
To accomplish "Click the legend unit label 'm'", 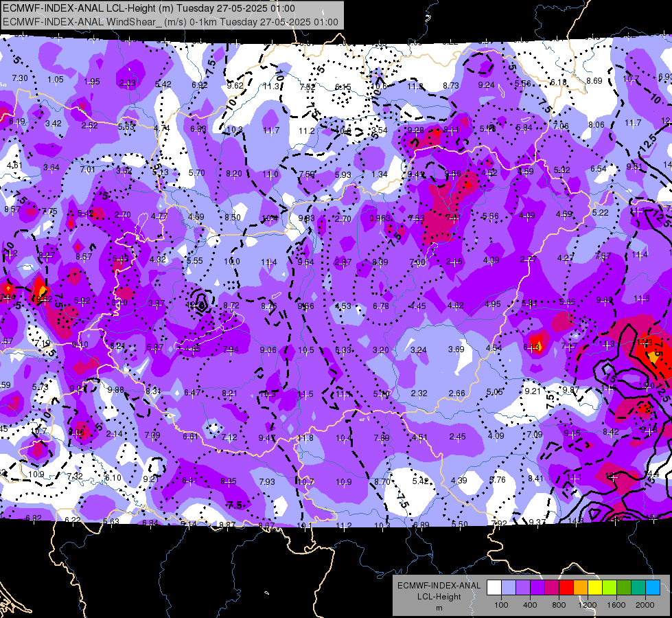I will (439, 608).
